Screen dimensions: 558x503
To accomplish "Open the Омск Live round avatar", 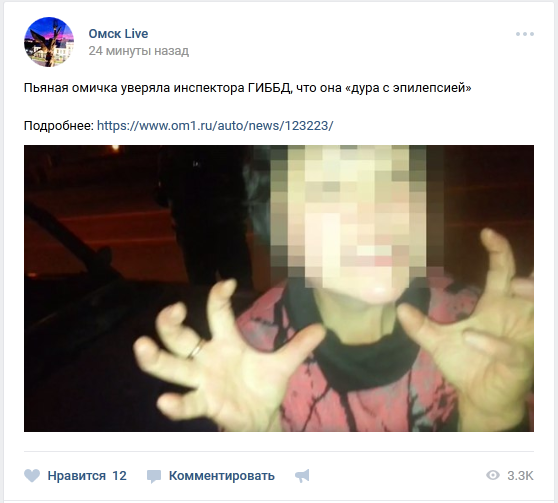I will [49, 42].
